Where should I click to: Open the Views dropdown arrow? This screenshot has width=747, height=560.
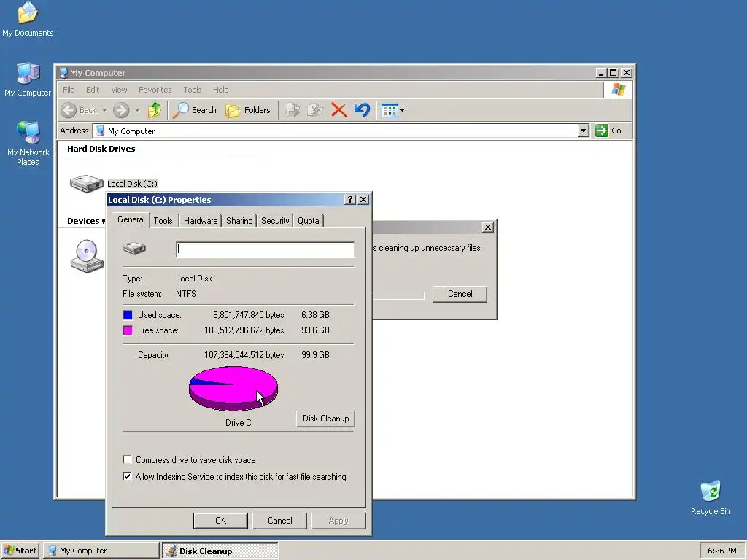[x=402, y=111]
